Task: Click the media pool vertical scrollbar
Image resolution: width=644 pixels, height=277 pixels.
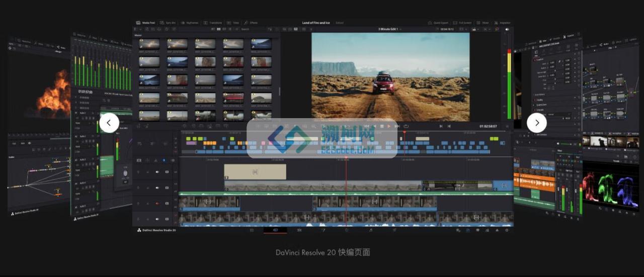Action: (280, 91)
